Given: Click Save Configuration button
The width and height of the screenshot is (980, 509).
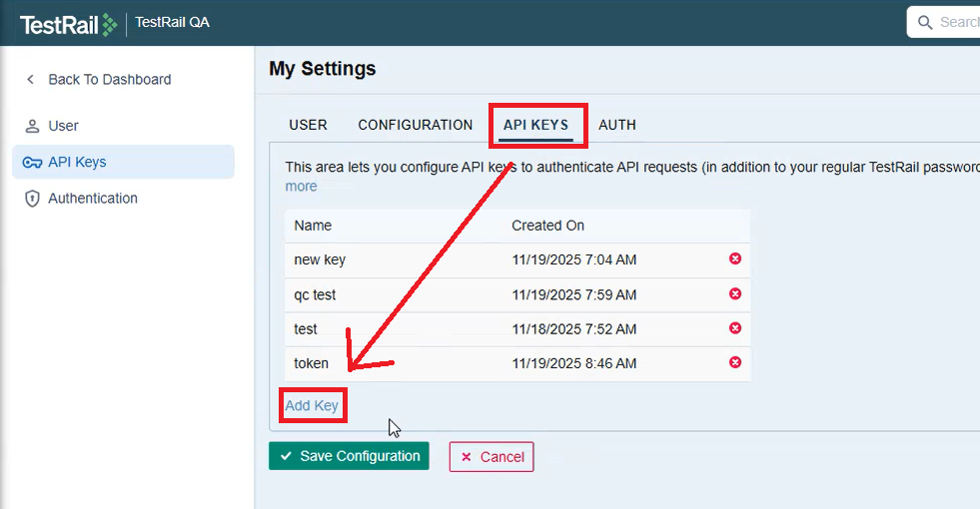Looking at the screenshot, I should (349, 456).
